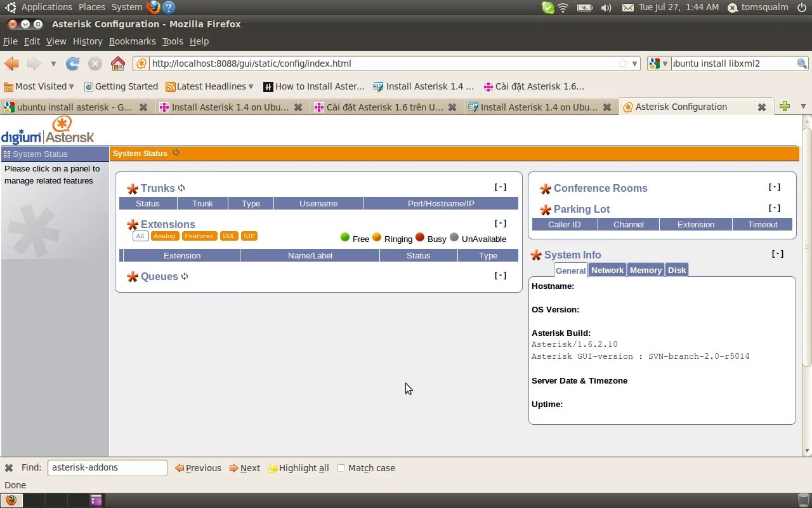Click Next in the find bar
Screen dimensions: 812x508
[x=245, y=468]
